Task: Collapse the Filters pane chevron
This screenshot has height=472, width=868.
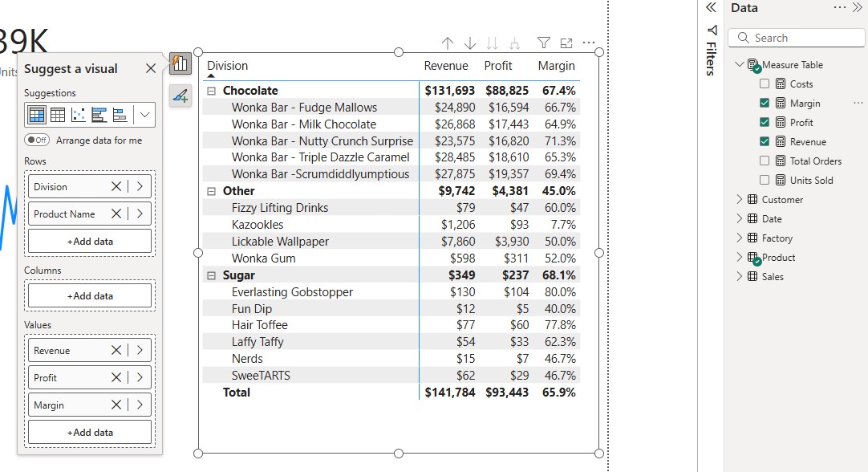Action: point(712,7)
